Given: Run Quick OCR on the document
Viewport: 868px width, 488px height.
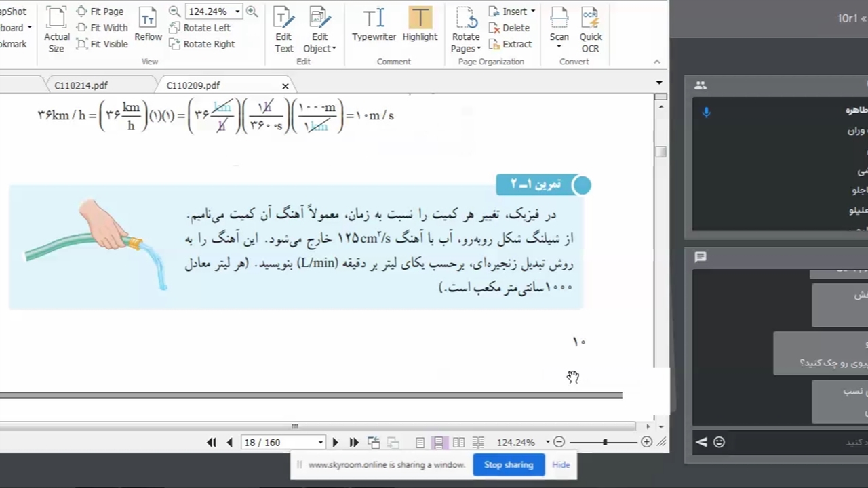Looking at the screenshot, I should (x=590, y=29).
